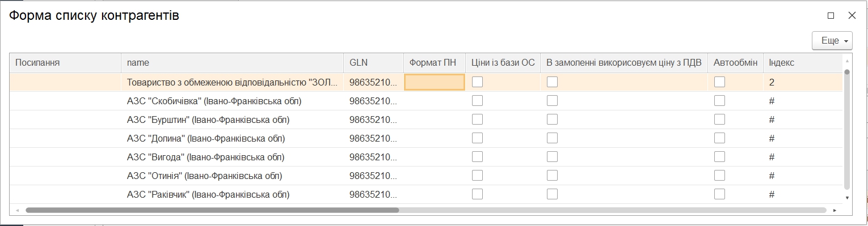Select the Посилання column header
This screenshot has height=226, width=868.
[x=66, y=63]
